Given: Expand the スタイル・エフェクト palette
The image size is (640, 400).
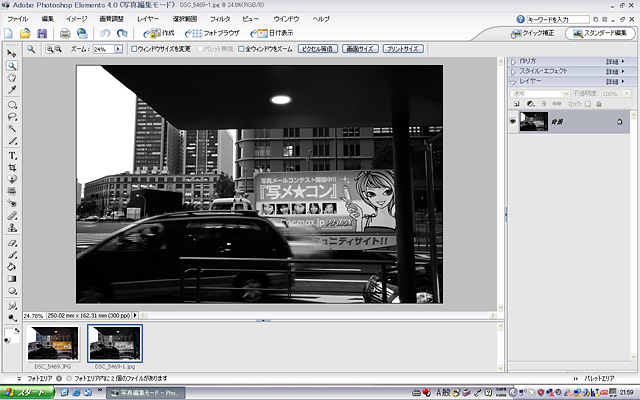Looking at the screenshot, I should 513,72.
